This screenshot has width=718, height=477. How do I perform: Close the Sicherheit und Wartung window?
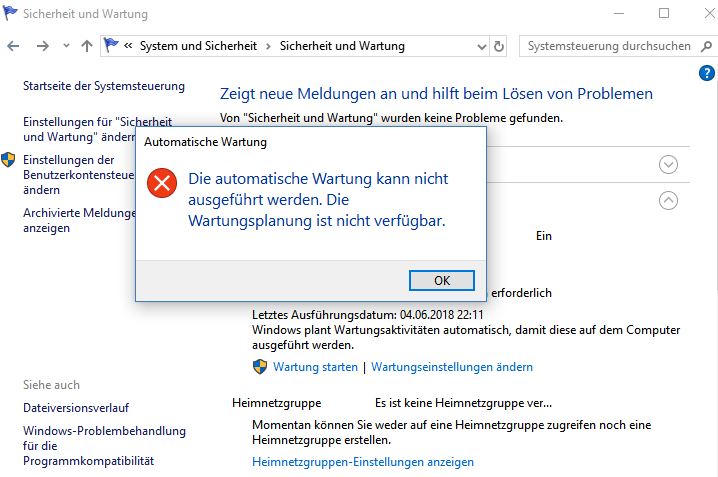pyautogui.click(x=709, y=13)
